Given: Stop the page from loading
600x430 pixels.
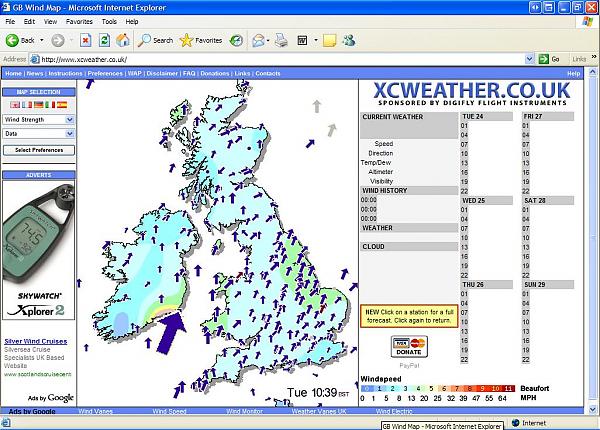Looking at the screenshot, I should tap(84, 40).
